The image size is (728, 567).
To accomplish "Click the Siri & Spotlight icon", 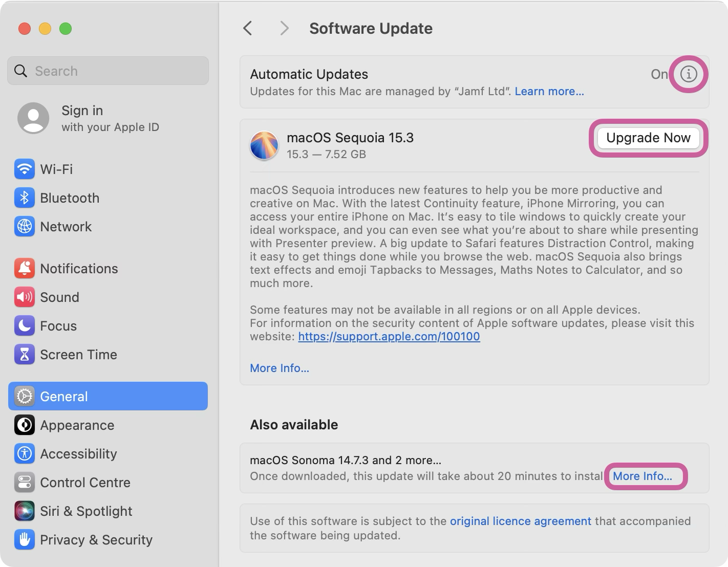I will [25, 511].
